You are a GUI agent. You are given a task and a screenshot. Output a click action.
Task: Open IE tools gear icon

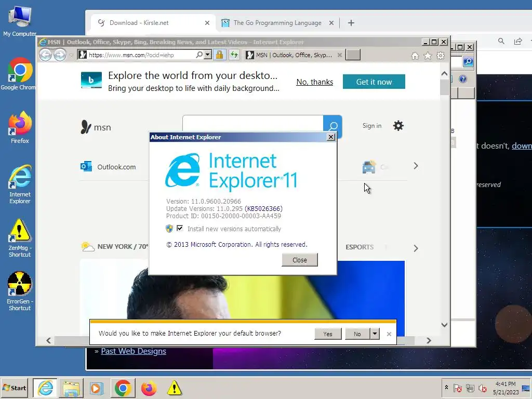[x=441, y=56]
